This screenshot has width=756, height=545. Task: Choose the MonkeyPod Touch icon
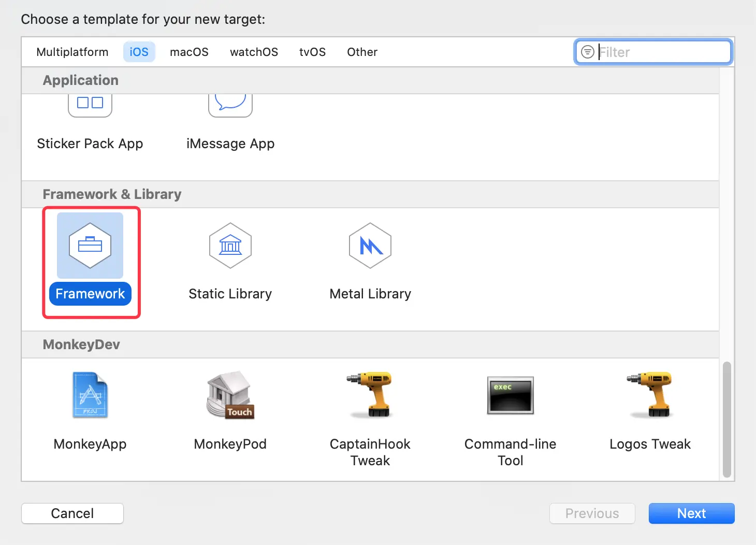pyautogui.click(x=230, y=395)
